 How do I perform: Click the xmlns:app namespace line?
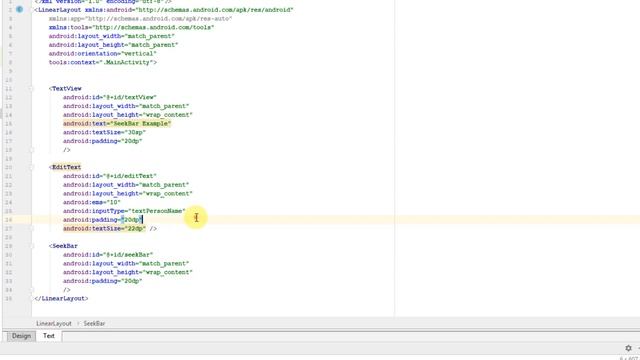[x=140, y=19]
